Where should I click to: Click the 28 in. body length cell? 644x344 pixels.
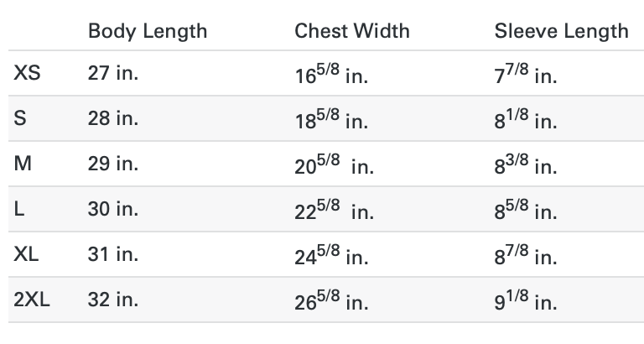(113, 118)
